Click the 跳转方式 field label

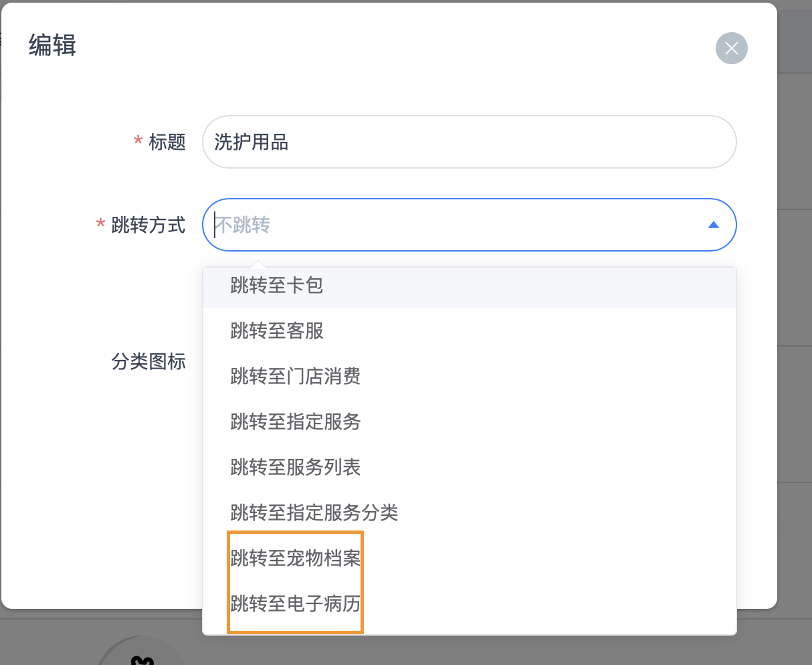point(148,225)
